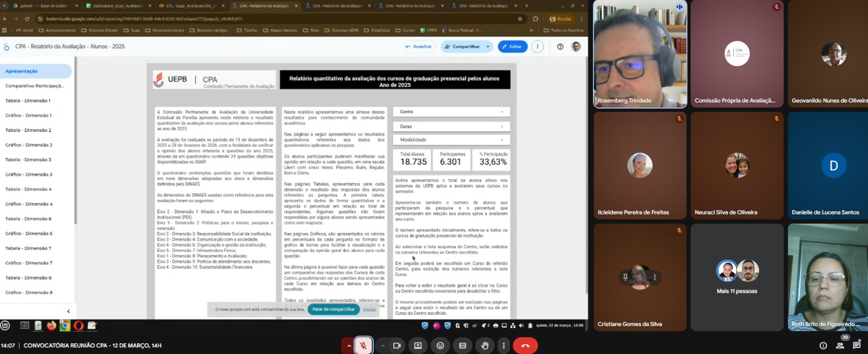Open Firefox from the taskbar

(52, 326)
